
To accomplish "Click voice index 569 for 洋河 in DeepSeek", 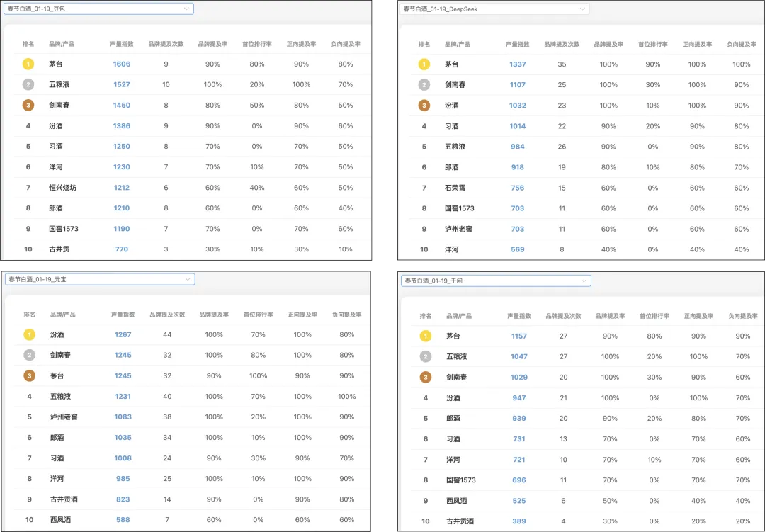I will point(518,249).
